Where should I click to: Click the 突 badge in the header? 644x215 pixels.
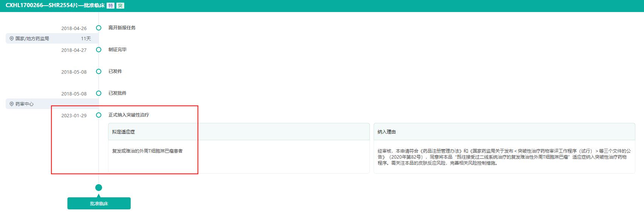click(x=120, y=6)
